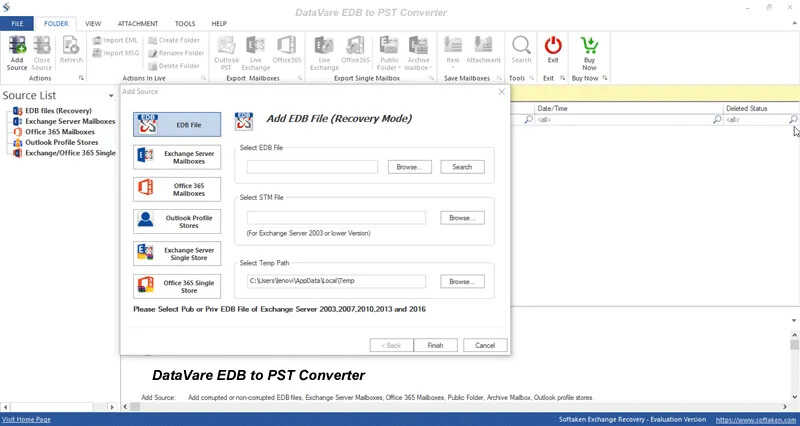This screenshot has width=800, height=426.
Task: Choose Exchange Server Mailboxes source option
Action: tap(177, 156)
